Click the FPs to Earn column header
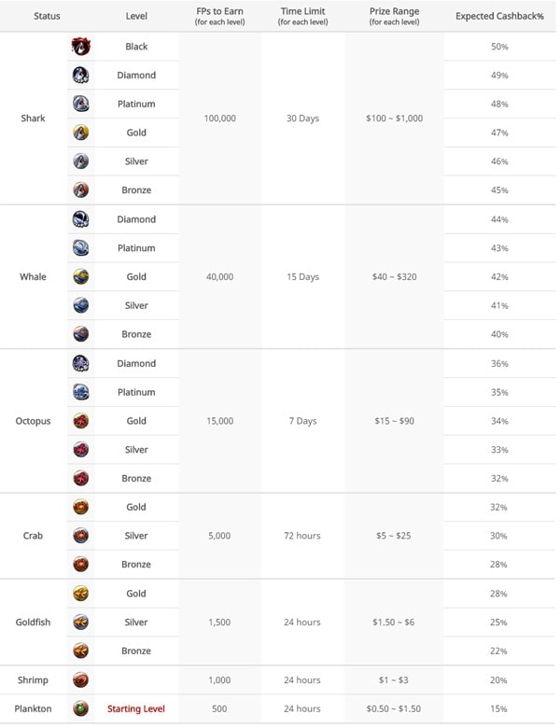The image size is (560, 728). coord(219,16)
